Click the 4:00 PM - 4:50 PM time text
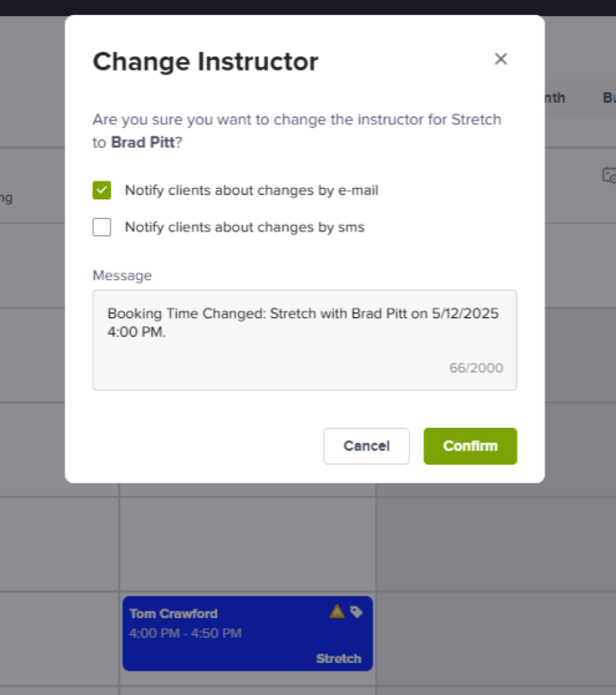The image size is (616, 695). pos(185,633)
